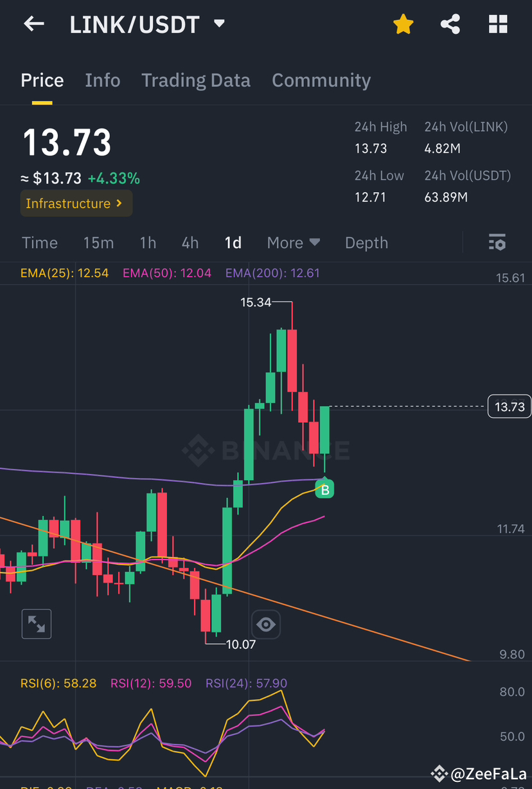This screenshot has height=789, width=532.
Task: Click the back arrow to exit chart
Action: click(33, 24)
